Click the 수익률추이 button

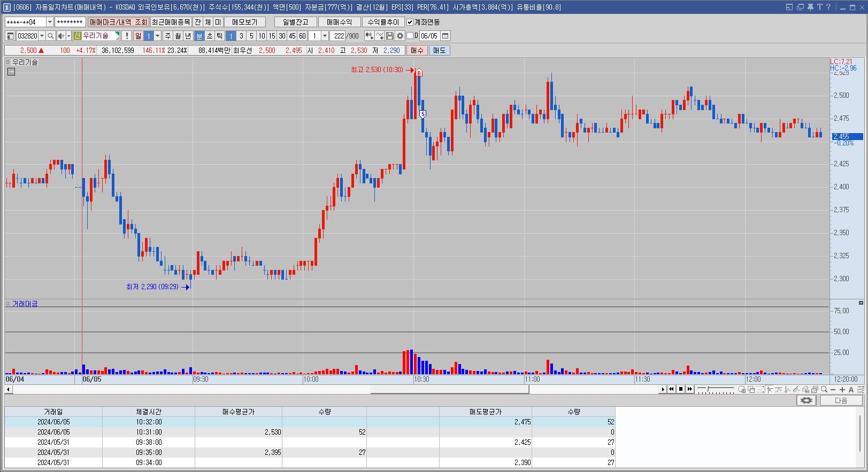pyautogui.click(x=383, y=22)
